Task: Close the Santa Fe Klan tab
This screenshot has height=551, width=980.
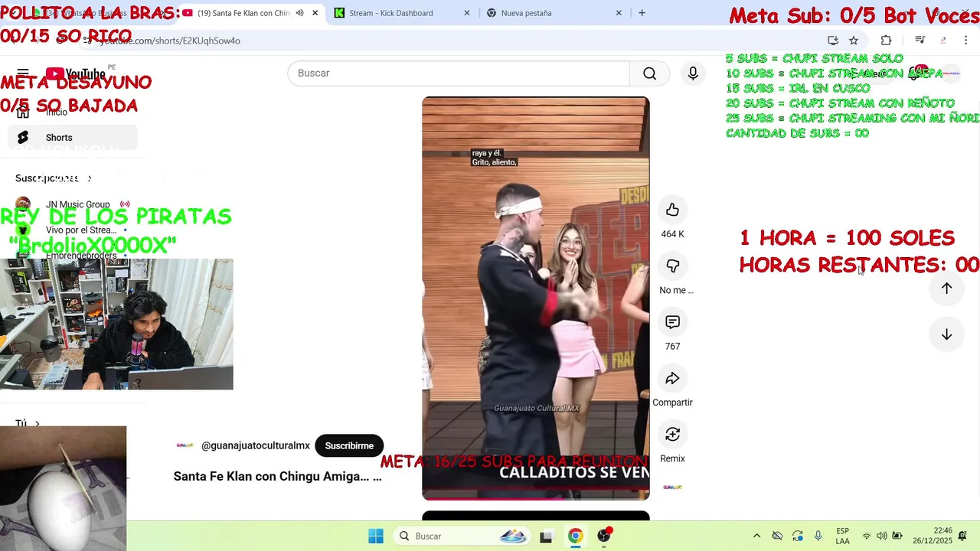Action: [x=315, y=13]
